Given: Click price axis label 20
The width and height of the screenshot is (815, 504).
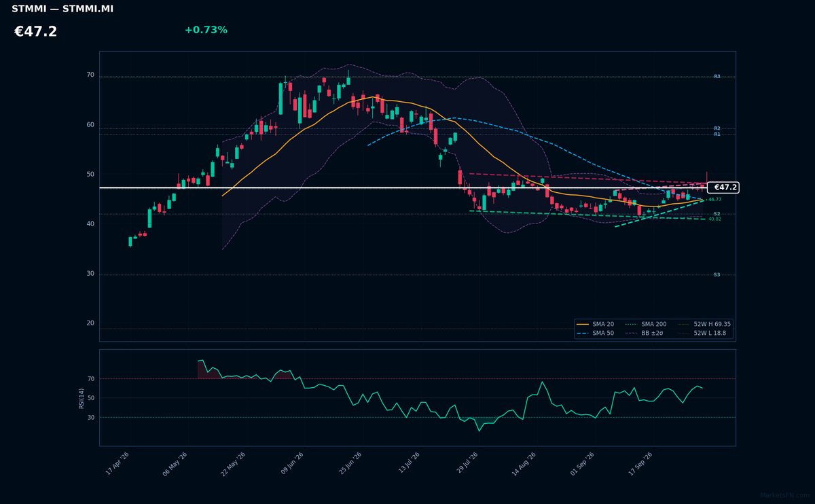Looking at the screenshot, I should coord(90,323).
